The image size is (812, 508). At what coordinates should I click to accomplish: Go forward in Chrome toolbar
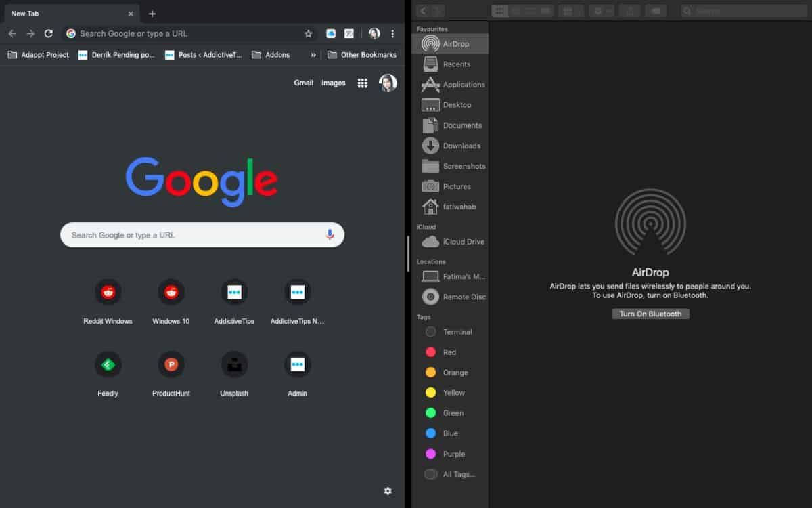pyautogui.click(x=30, y=33)
